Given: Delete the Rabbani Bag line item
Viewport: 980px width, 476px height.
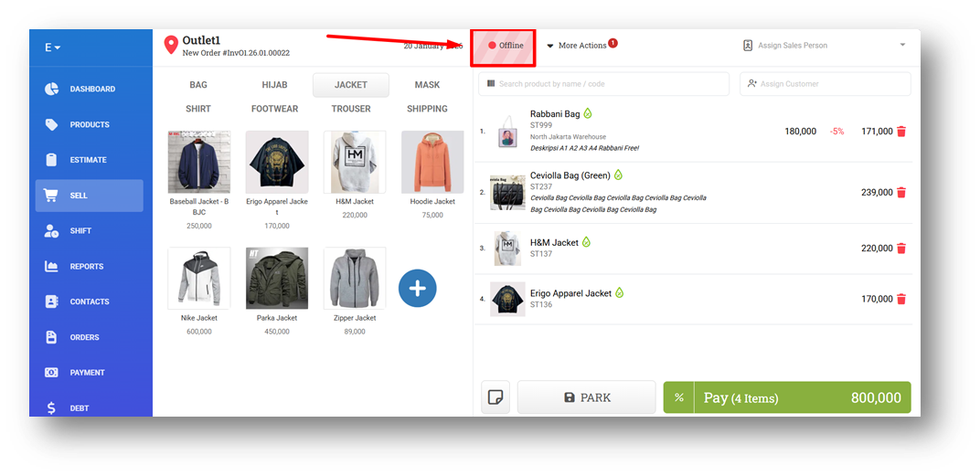Looking at the screenshot, I should point(901,132).
